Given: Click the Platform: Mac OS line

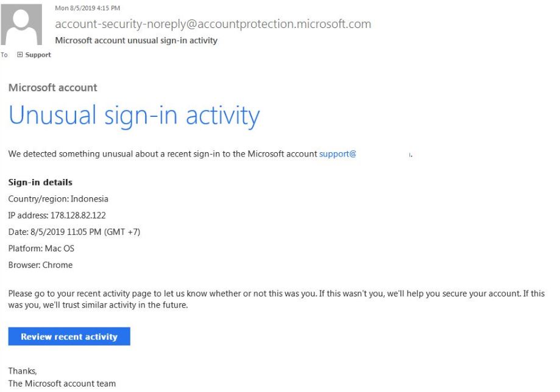Looking at the screenshot, I should click(41, 248).
